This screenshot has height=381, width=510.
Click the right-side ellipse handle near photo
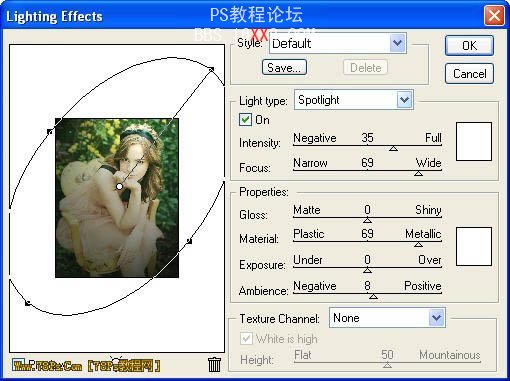pos(189,241)
